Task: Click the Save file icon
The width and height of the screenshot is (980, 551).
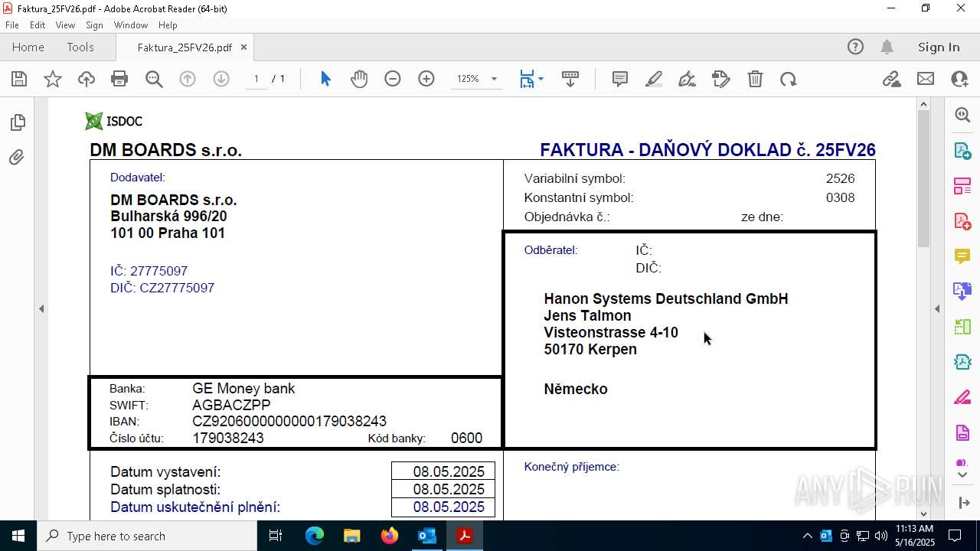Action: (19, 79)
